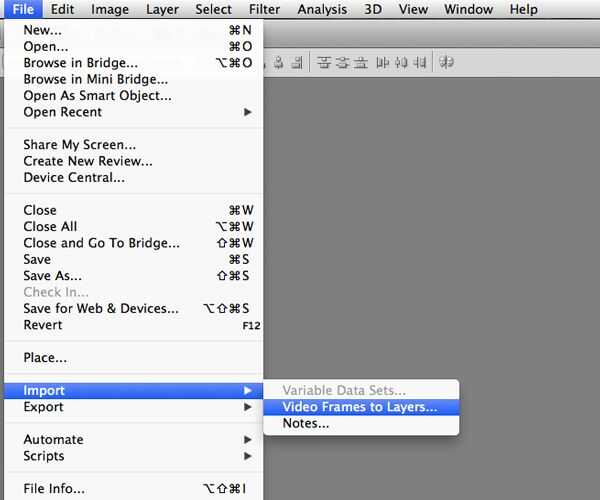The height and width of the screenshot is (500, 600).
Task: Open the File Info... dialog entry
Action: click(x=134, y=489)
